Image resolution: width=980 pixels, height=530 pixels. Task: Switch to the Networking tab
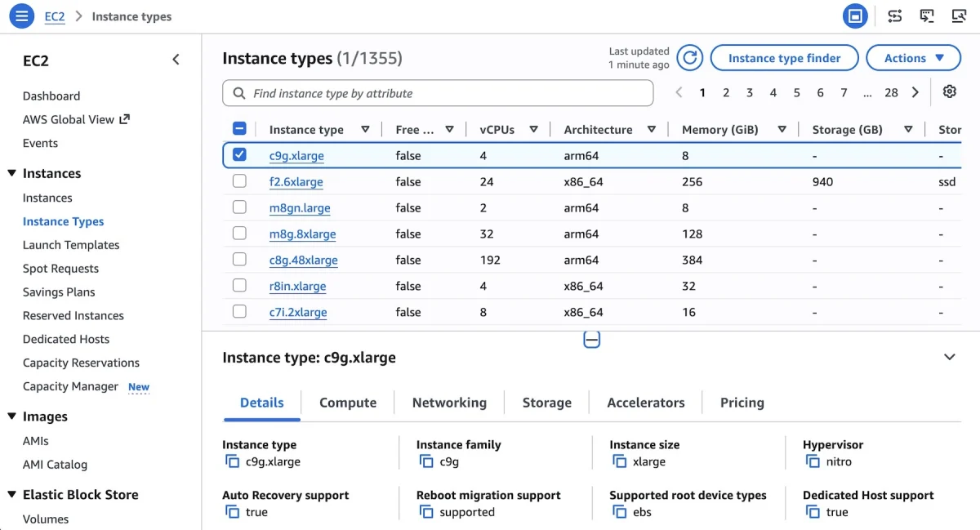(449, 403)
